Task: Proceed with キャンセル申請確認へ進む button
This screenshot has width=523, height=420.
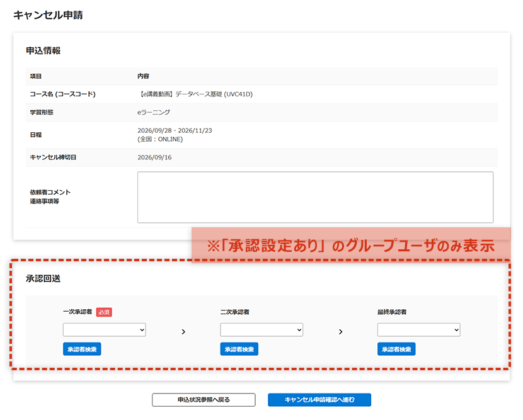Action: pyautogui.click(x=319, y=400)
